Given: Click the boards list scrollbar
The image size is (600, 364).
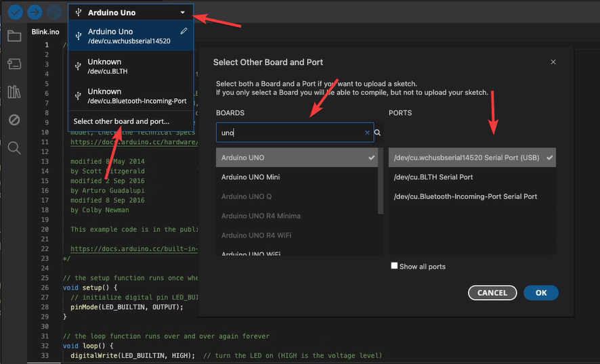Looking at the screenshot, I should pos(381,181).
